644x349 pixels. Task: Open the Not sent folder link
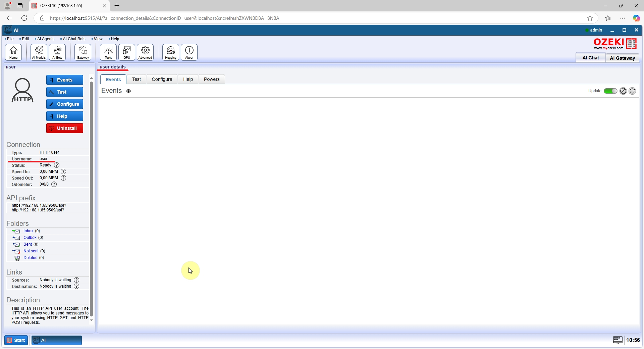point(31,251)
